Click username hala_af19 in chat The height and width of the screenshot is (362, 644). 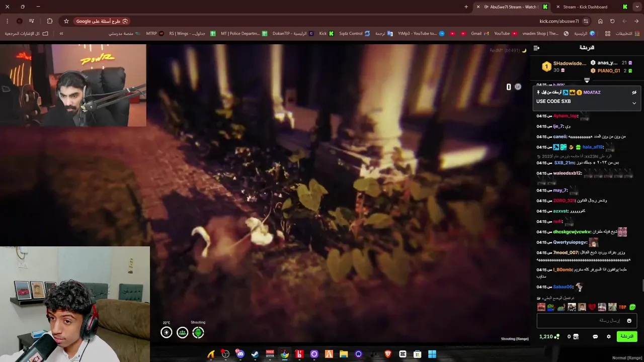pos(593,147)
